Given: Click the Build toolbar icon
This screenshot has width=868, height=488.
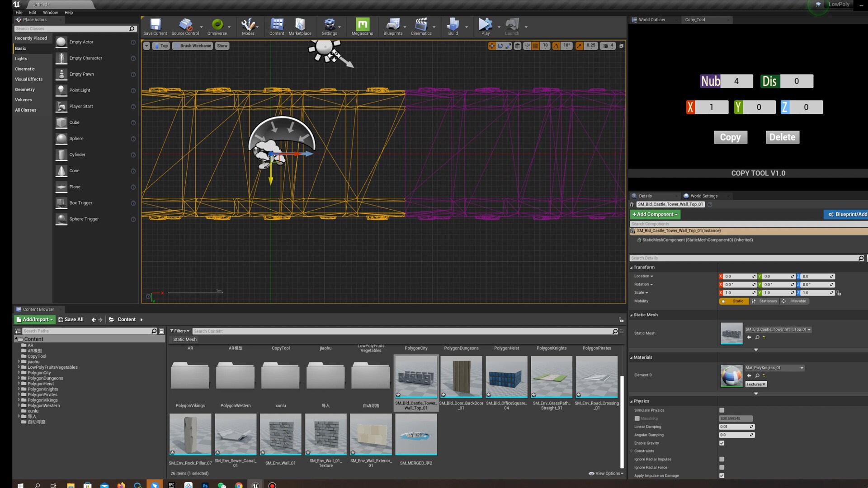Looking at the screenshot, I should tap(453, 27).
